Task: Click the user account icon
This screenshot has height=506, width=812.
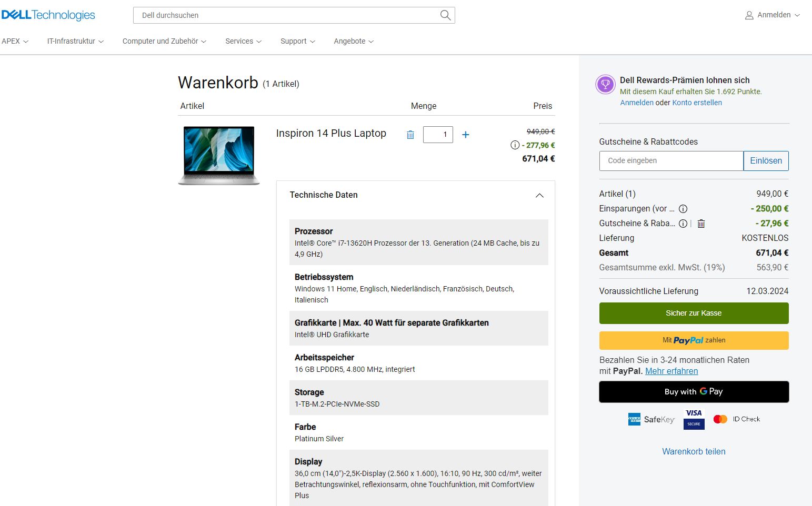Action: 749,15
